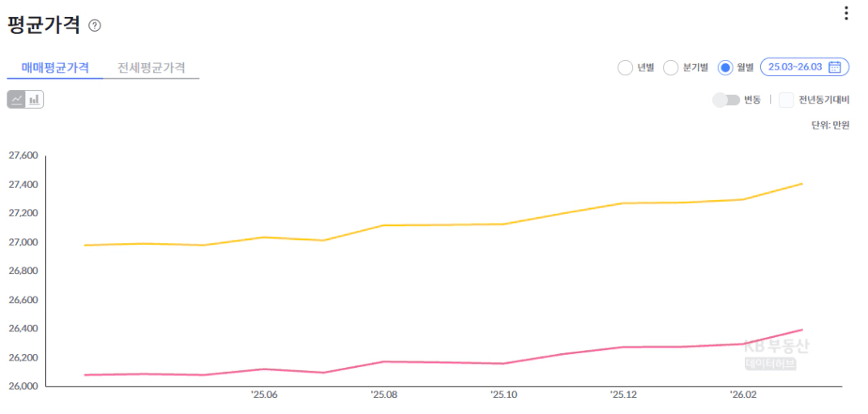This screenshot has height=414, width=868.
Task: Switch to line chart view
Action: pyautogui.click(x=16, y=100)
